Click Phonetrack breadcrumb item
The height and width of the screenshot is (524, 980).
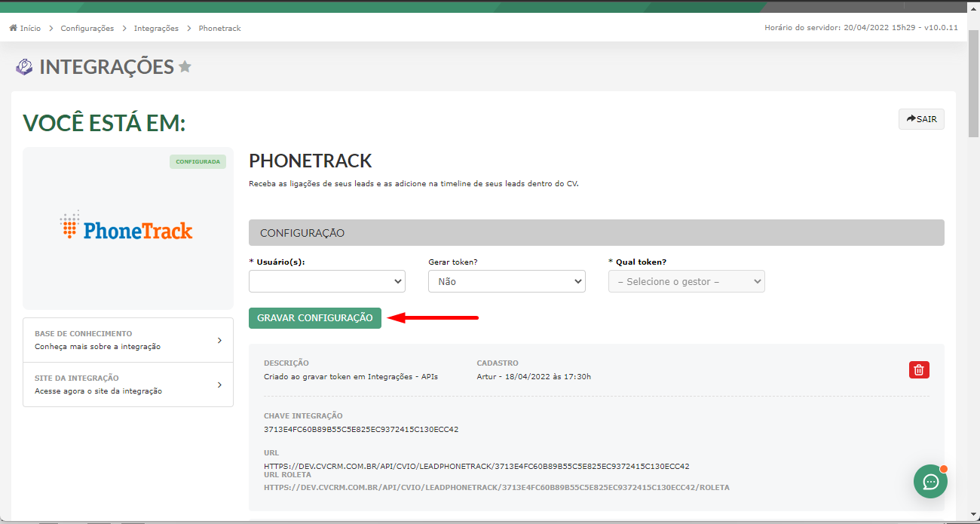click(219, 28)
